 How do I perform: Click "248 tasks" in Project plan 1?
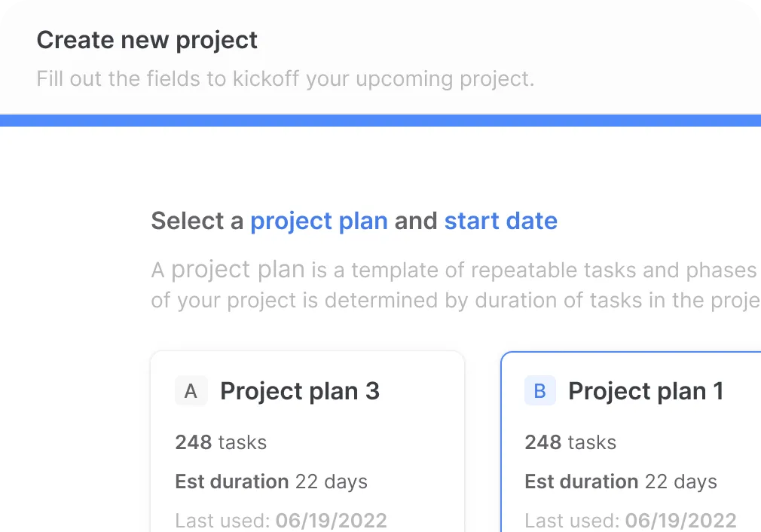click(570, 442)
